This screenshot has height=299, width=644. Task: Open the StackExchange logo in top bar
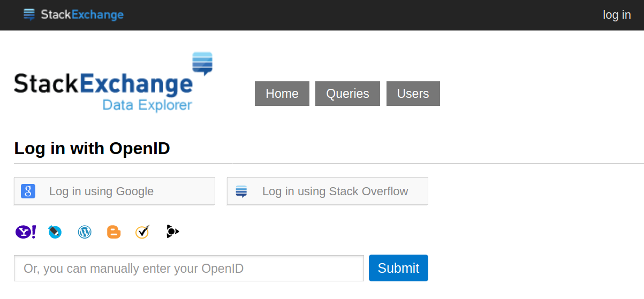click(x=73, y=14)
